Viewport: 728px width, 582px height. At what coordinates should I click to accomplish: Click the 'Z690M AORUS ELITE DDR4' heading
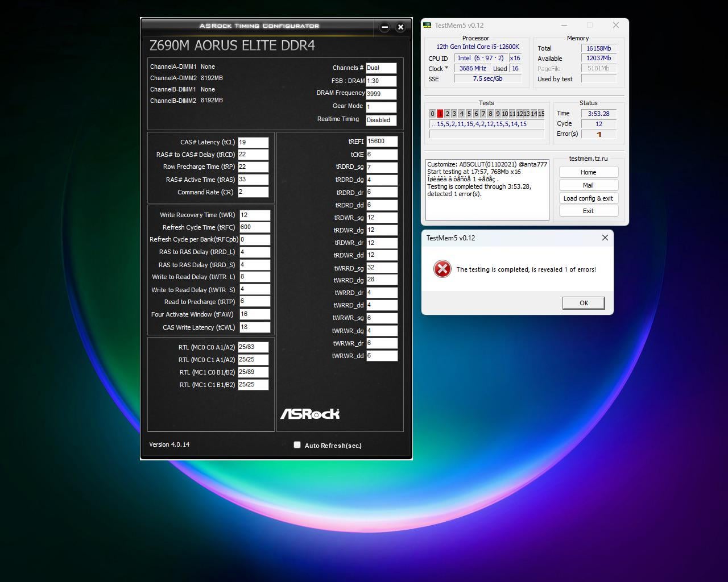(x=232, y=45)
